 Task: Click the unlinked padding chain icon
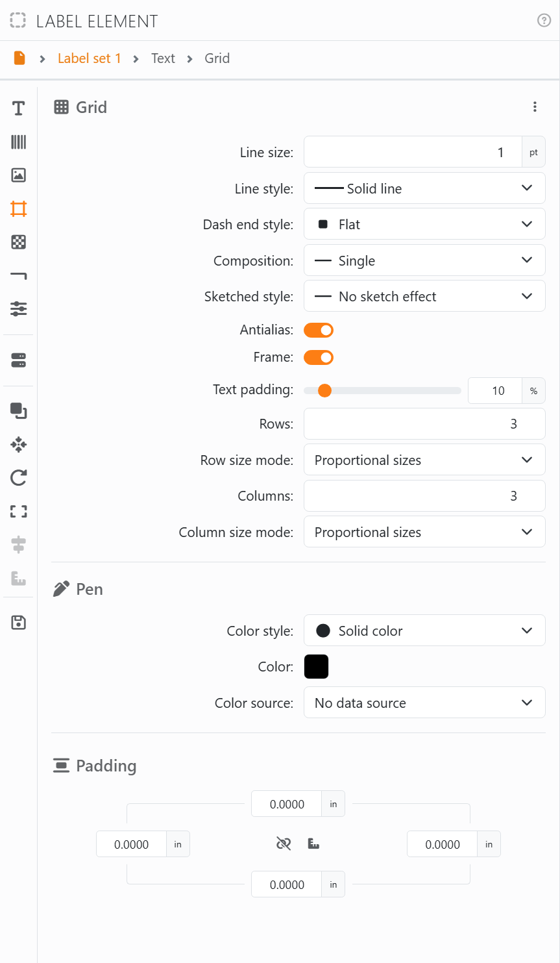pyautogui.click(x=284, y=844)
